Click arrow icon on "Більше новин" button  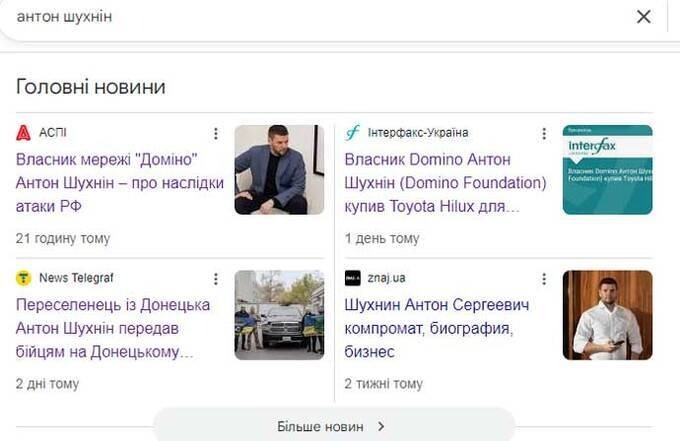pyautogui.click(x=381, y=426)
